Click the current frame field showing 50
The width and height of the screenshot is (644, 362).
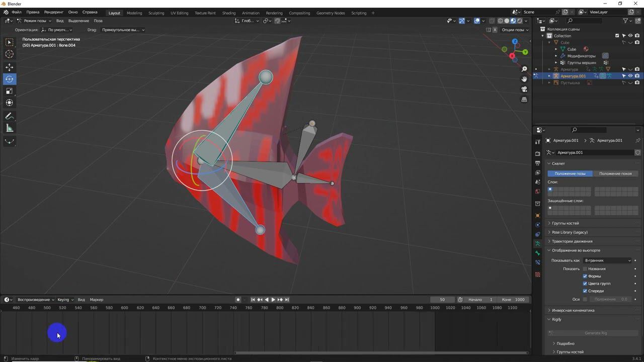pyautogui.click(x=442, y=300)
